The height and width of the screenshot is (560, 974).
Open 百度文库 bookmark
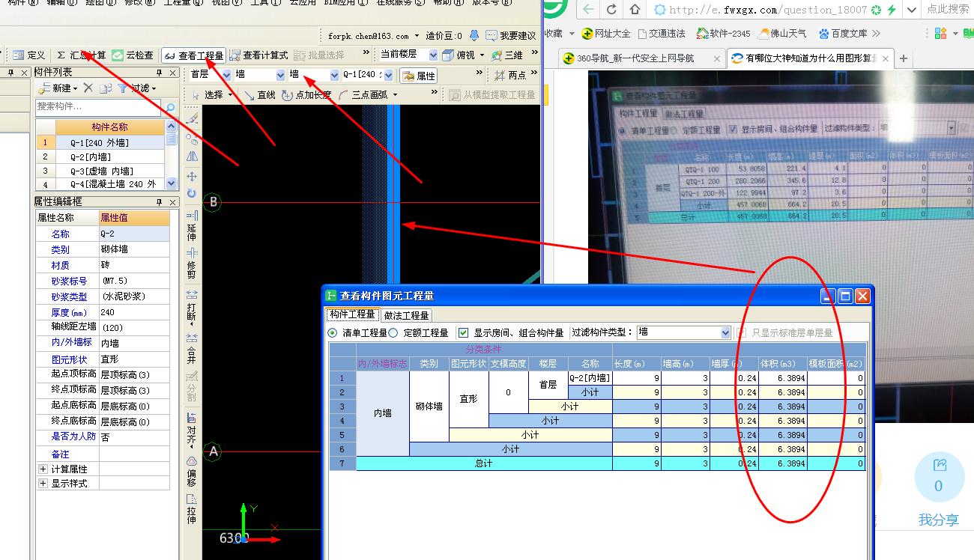click(x=843, y=34)
